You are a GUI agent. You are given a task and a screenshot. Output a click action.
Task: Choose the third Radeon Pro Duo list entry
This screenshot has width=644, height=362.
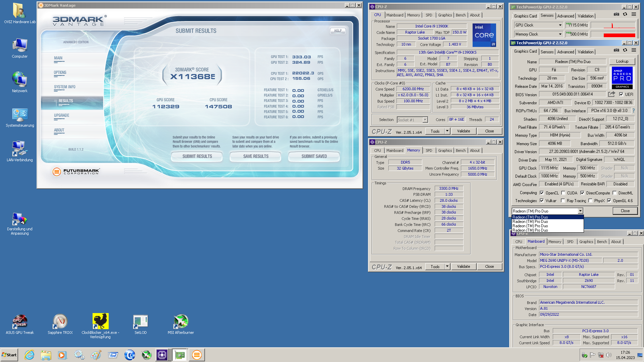(x=547, y=226)
